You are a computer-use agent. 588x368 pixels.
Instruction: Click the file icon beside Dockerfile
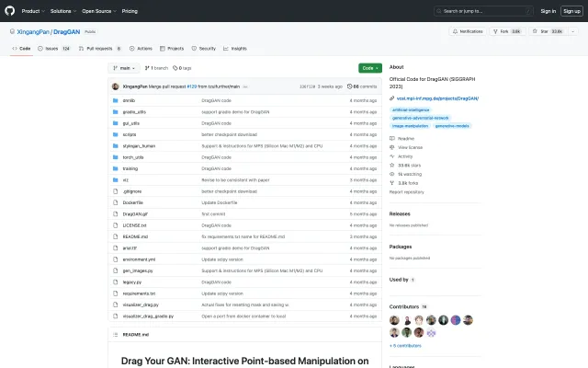(114, 201)
